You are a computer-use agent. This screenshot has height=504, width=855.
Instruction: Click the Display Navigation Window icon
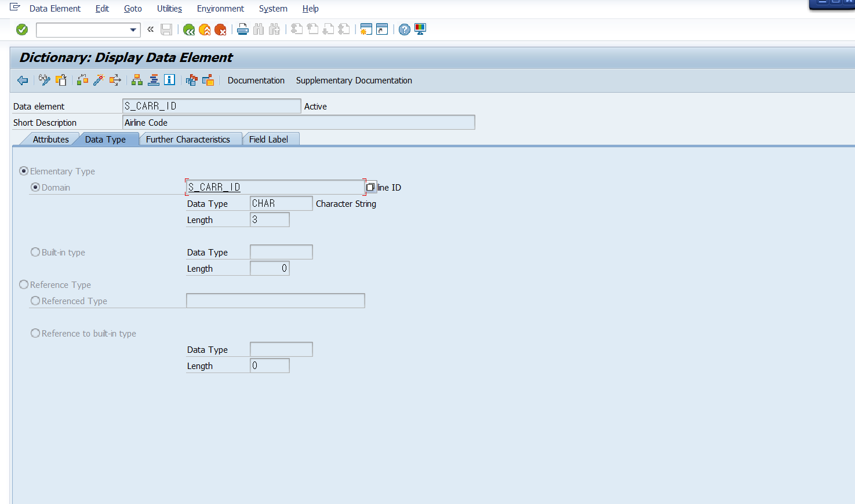tap(154, 80)
